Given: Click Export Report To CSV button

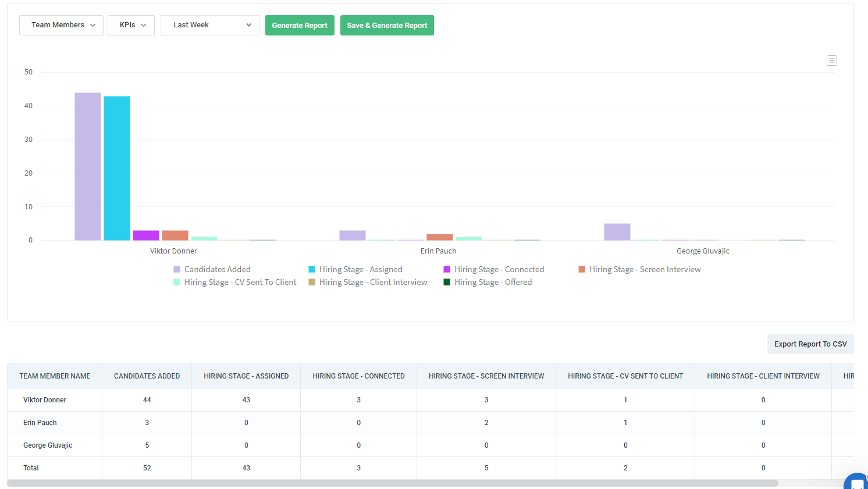Looking at the screenshot, I should 810,344.
